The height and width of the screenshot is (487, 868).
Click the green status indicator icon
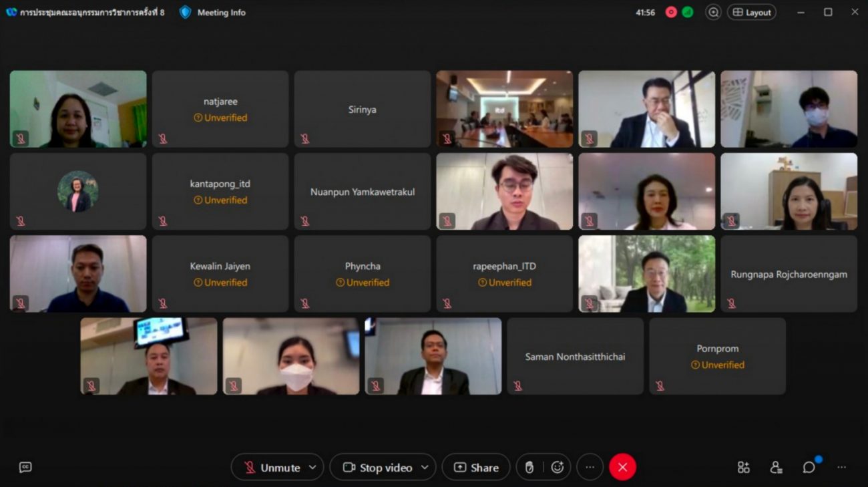[687, 12]
